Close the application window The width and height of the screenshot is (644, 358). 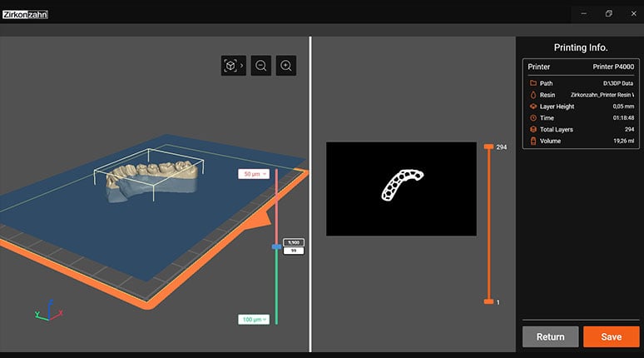(x=634, y=13)
